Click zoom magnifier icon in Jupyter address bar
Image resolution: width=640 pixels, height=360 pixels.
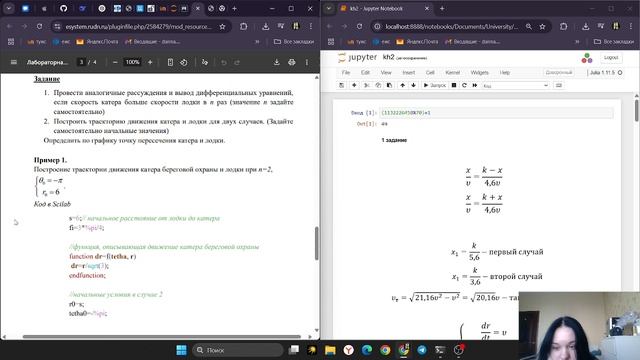(x=529, y=26)
